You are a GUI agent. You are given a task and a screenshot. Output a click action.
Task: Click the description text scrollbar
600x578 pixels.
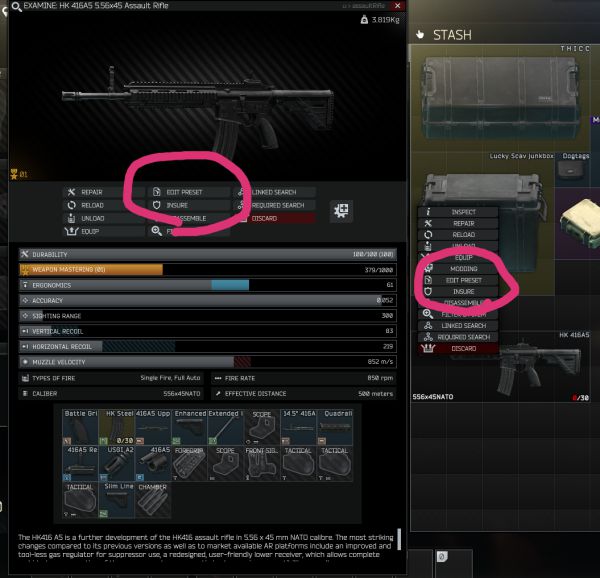[398, 541]
